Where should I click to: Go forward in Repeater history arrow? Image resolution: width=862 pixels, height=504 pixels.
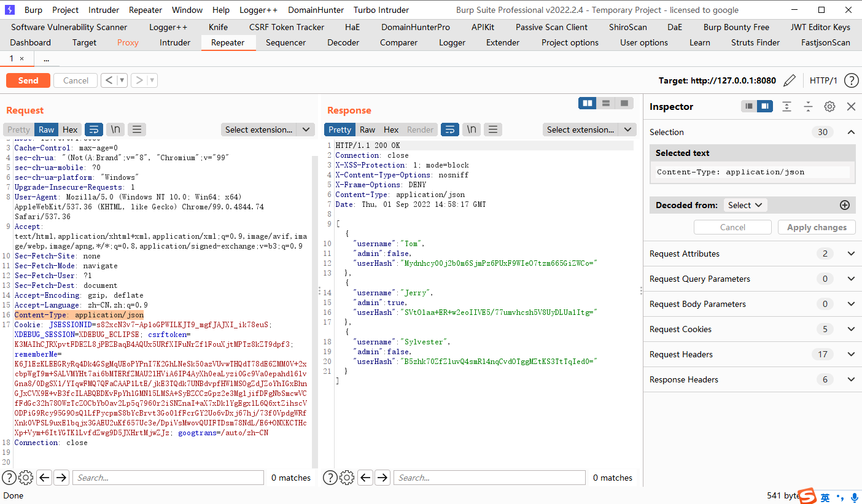139,80
